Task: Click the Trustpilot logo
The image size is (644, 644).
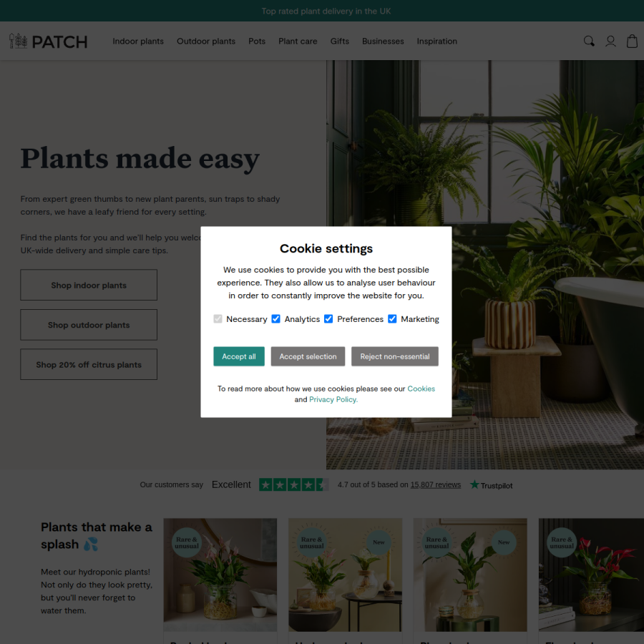Action: [491, 485]
